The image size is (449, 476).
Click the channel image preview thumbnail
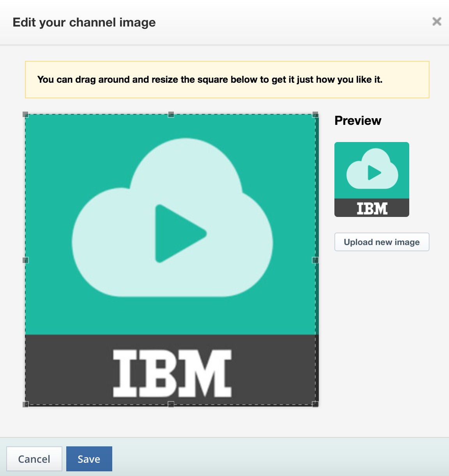click(372, 179)
